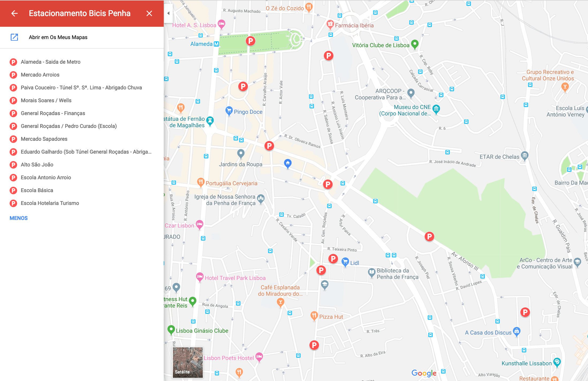Click Pizza Hut restaurant pin

[x=314, y=316]
